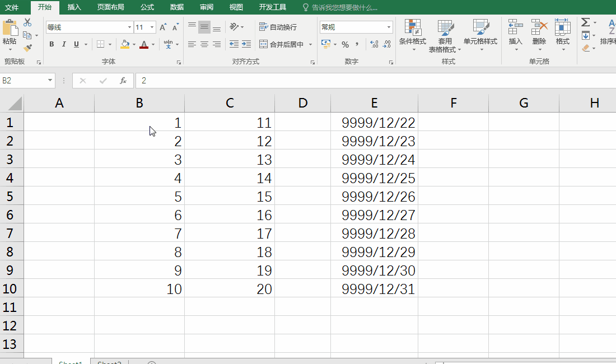This screenshot has width=616, height=364.
Task: Apply the red font color A
Action: pos(144,44)
